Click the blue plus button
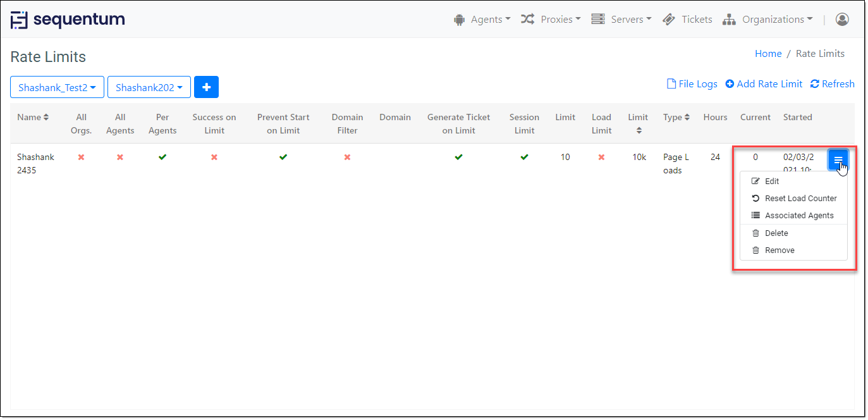The width and height of the screenshot is (868, 420). pyautogui.click(x=206, y=87)
